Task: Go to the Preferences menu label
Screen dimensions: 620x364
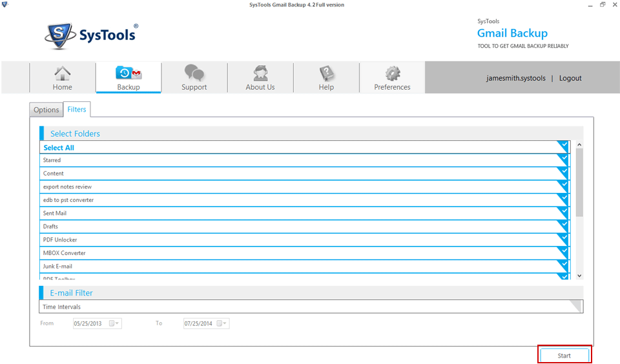Action: 392,87
